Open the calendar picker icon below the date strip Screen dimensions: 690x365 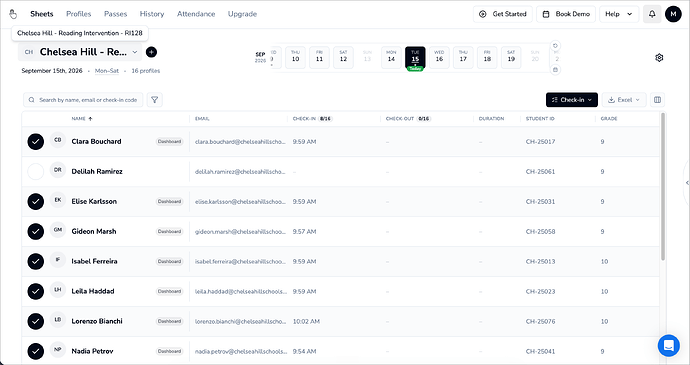pyautogui.click(x=555, y=70)
